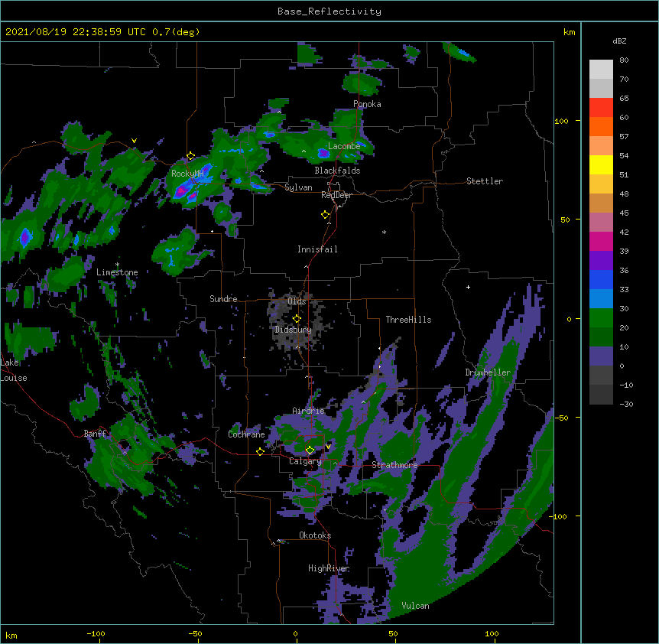The width and height of the screenshot is (659, 644).
Task: Select the Lake Louise label
Action: (x=14, y=370)
